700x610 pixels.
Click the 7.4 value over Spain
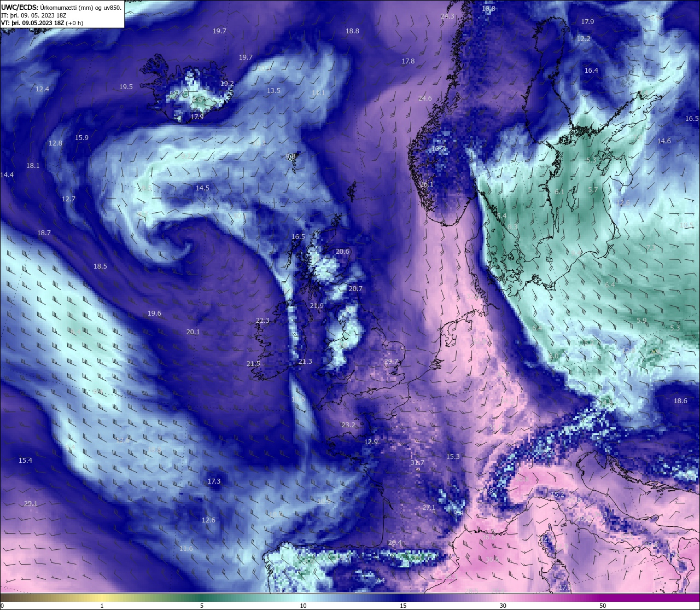click(380, 580)
